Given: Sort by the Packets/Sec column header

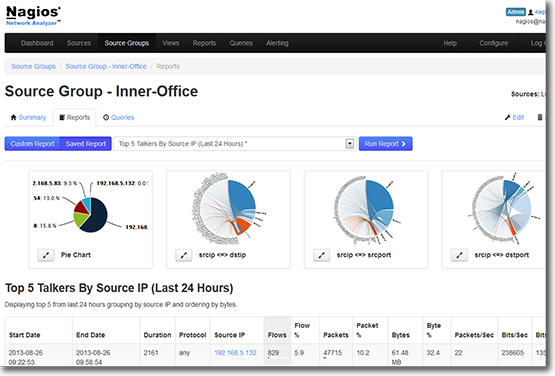Looking at the screenshot, I should coord(474,335).
